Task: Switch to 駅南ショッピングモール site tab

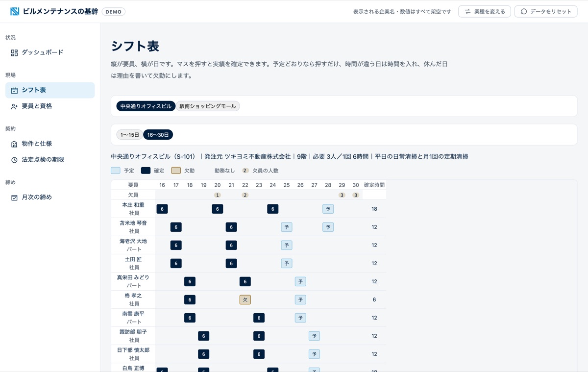Action: [x=208, y=106]
